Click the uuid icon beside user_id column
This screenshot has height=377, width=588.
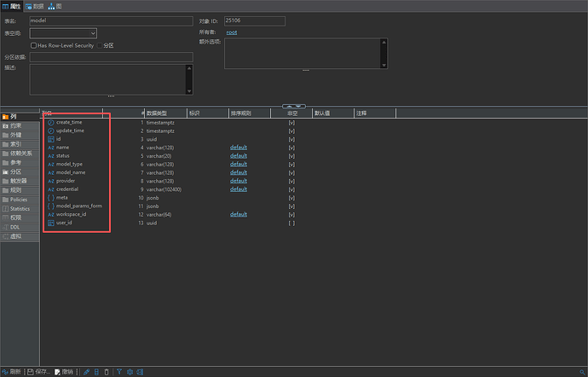click(x=51, y=223)
